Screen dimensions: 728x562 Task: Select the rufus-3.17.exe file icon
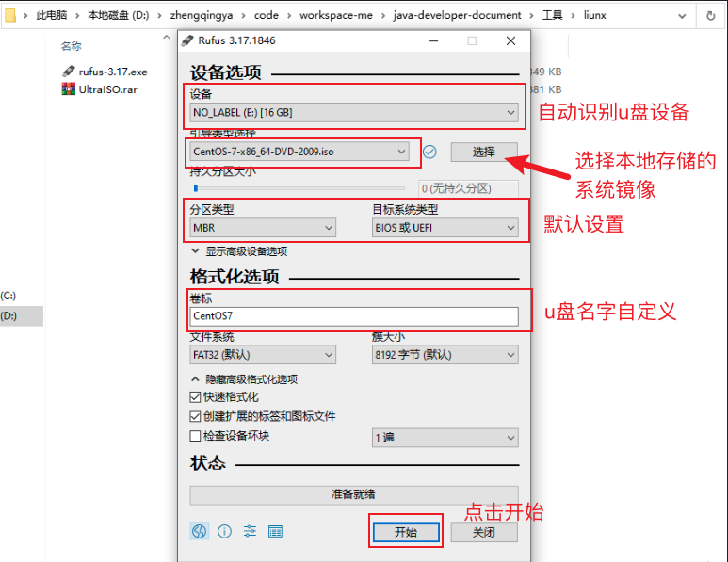point(68,72)
